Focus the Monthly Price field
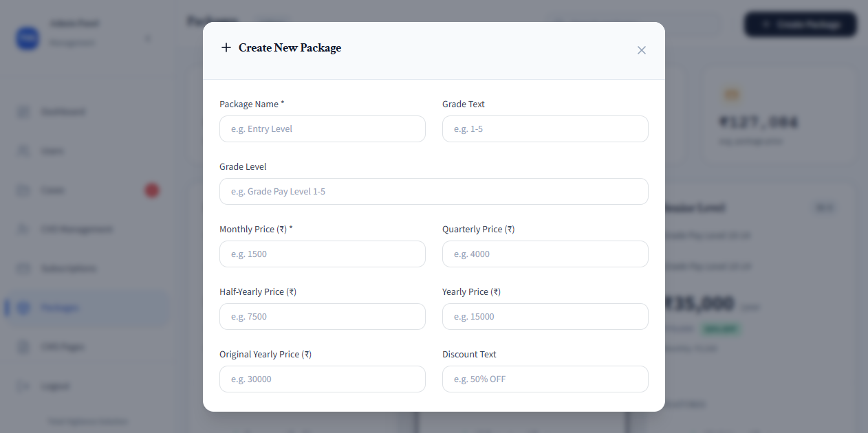868x433 pixels. [323, 254]
